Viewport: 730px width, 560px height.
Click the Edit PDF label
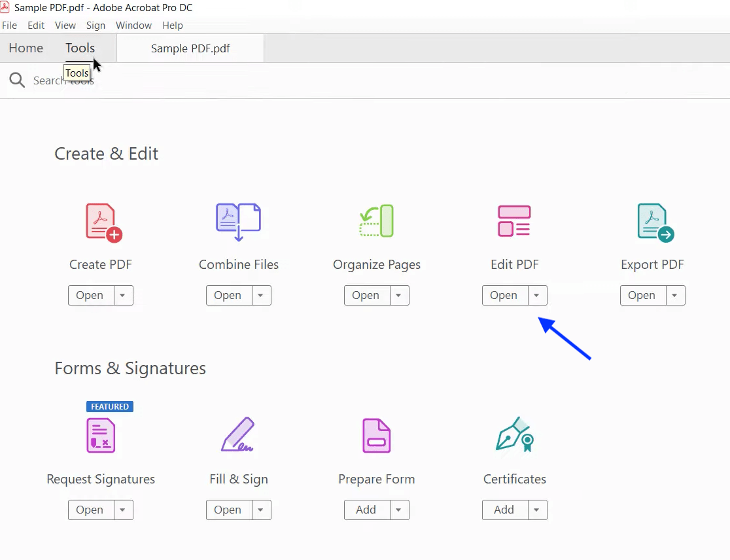click(514, 264)
